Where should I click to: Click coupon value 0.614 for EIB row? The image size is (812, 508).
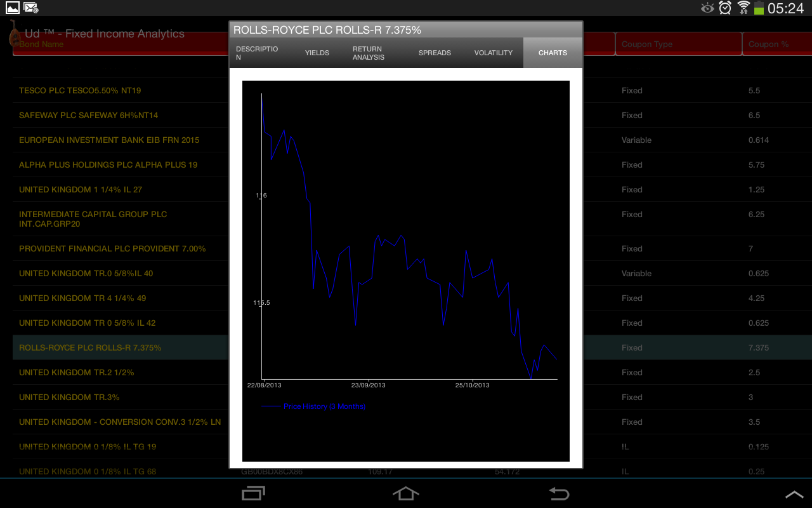(759, 140)
